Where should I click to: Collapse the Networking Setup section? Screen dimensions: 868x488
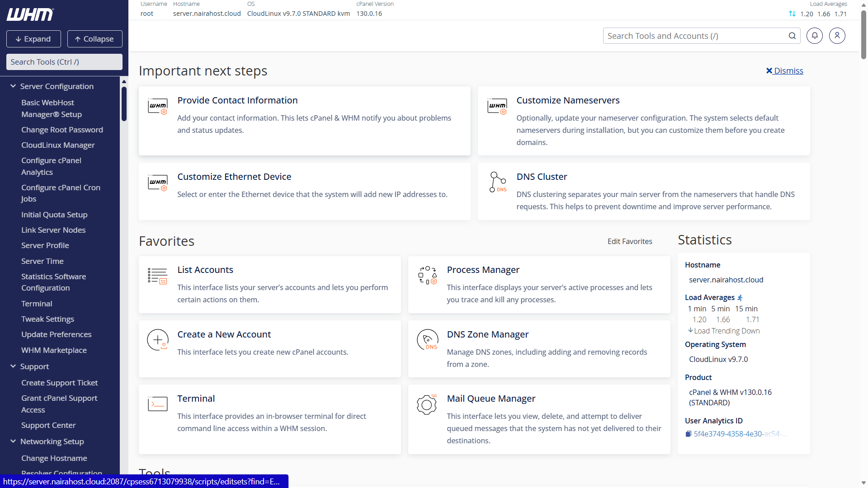[x=13, y=441]
